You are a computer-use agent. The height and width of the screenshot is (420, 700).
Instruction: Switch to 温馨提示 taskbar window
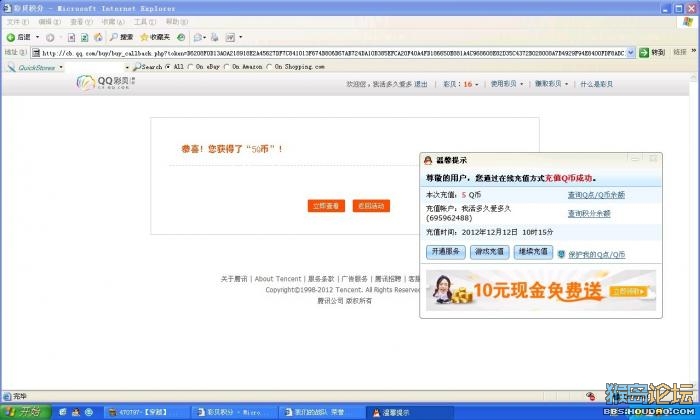[409, 412]
